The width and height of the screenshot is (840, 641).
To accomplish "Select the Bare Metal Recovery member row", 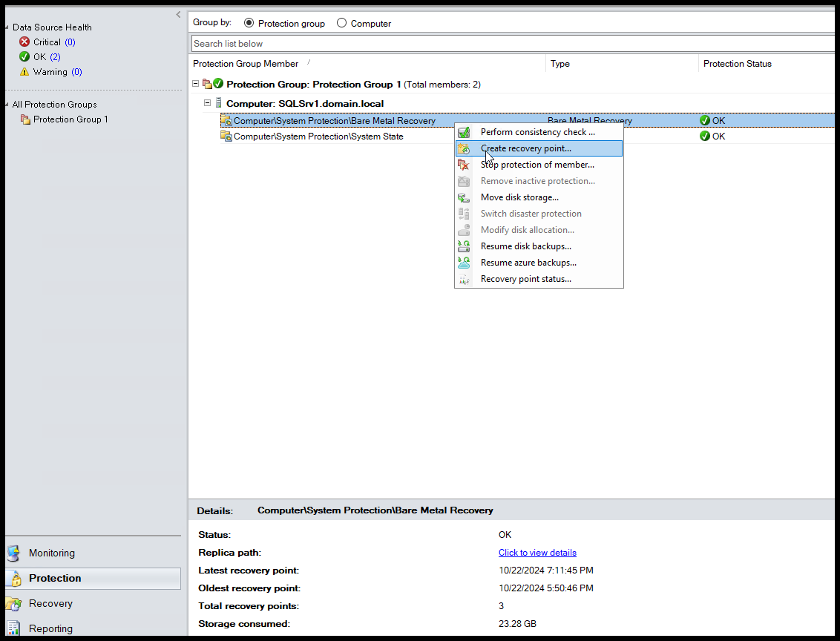I will click(527, 120).
